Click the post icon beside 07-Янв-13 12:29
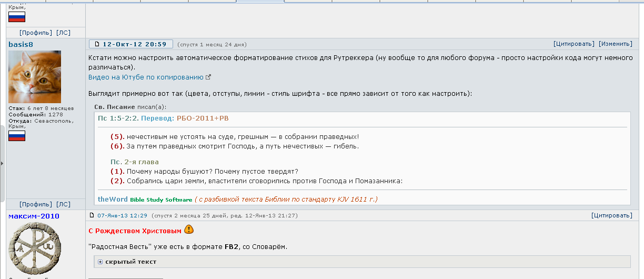 [x=92, y=215]
